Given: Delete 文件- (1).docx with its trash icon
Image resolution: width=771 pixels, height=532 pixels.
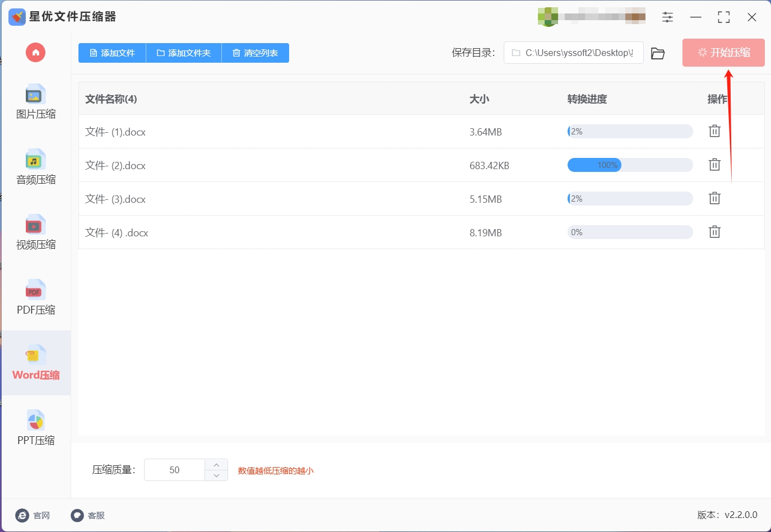Looking at the screenshot, I should (x=714, y=131).
